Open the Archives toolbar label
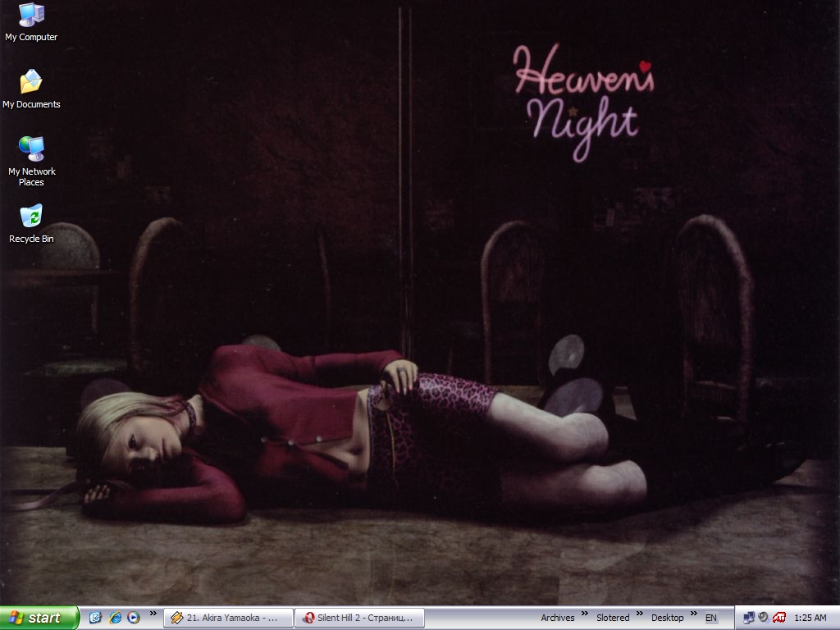Image resolution: width=840 pixels, height=630 pixels. tap(557, 618)
